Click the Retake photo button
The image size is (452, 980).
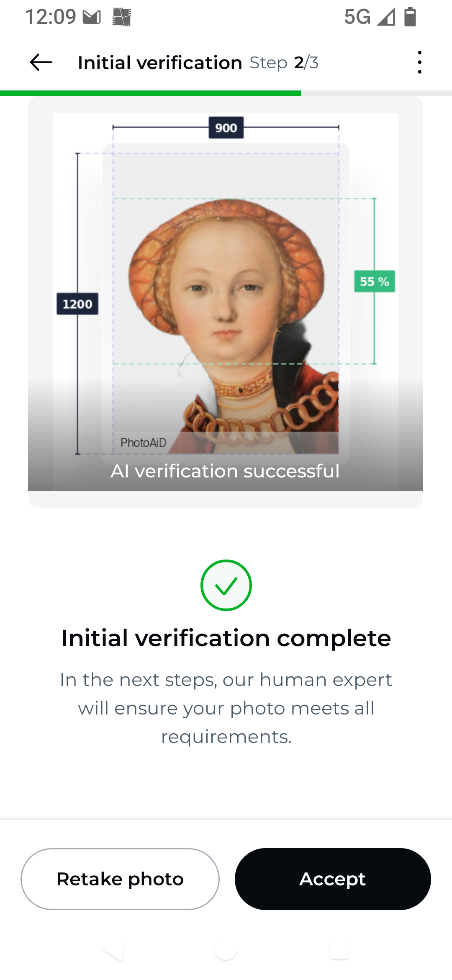[x=120, y=879]
